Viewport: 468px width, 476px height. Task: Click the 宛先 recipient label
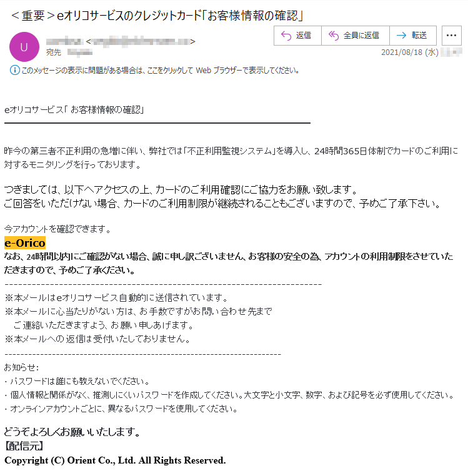pyautogui.click(x=54, y=52)
